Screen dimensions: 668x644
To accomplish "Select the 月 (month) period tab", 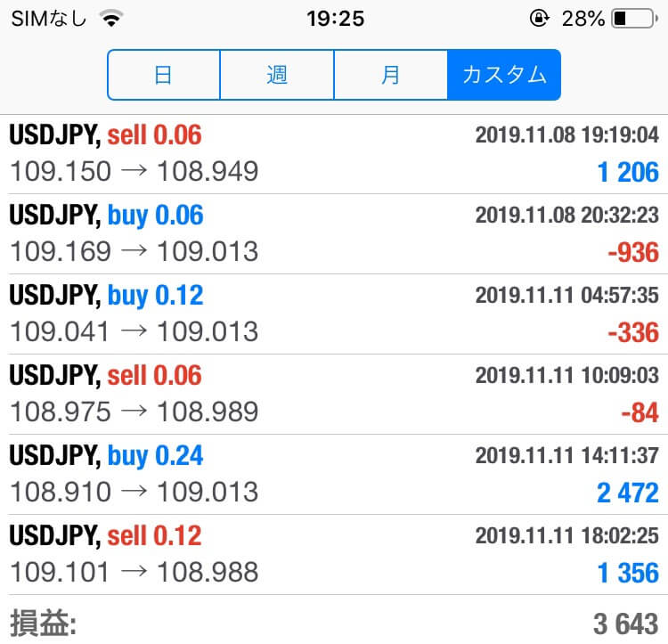I will click(x=391, y=75).
